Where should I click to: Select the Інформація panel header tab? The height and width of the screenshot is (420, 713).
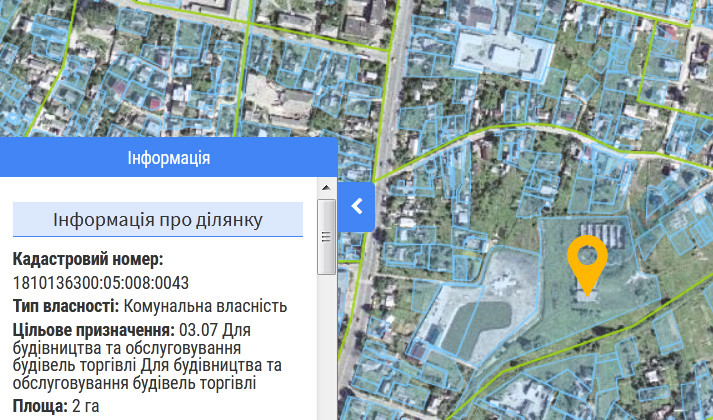[169, 158]
